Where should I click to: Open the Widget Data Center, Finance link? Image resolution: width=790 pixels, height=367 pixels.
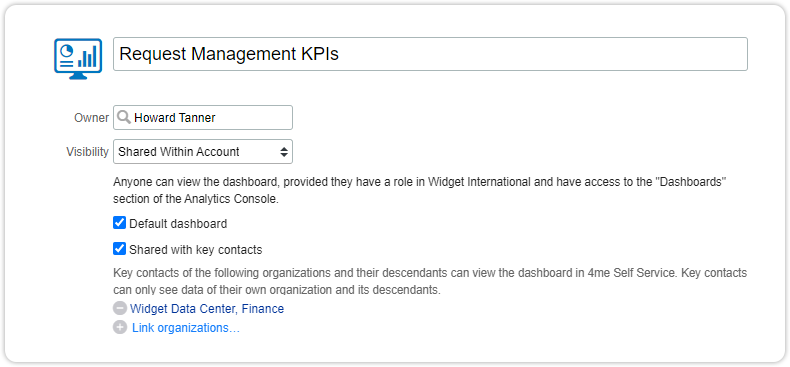tap(207, 309)
